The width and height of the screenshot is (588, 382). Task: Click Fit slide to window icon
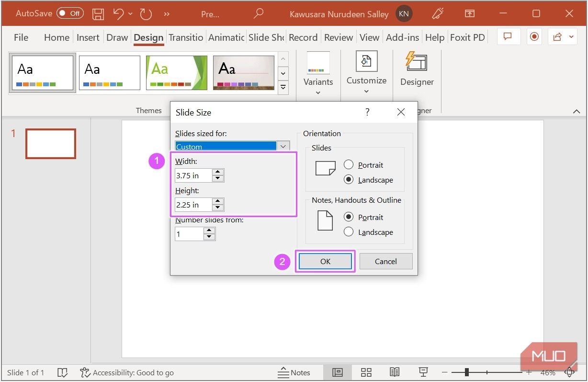coord(569,372)
